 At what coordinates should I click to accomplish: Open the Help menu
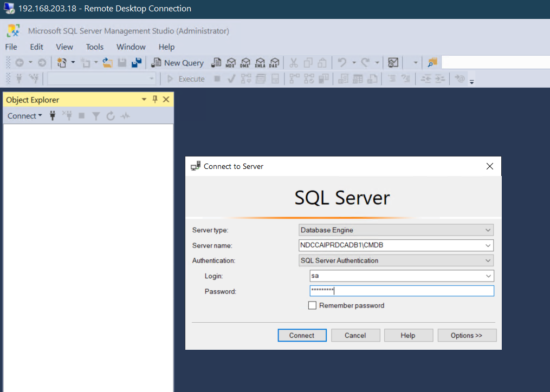(166, 47)
